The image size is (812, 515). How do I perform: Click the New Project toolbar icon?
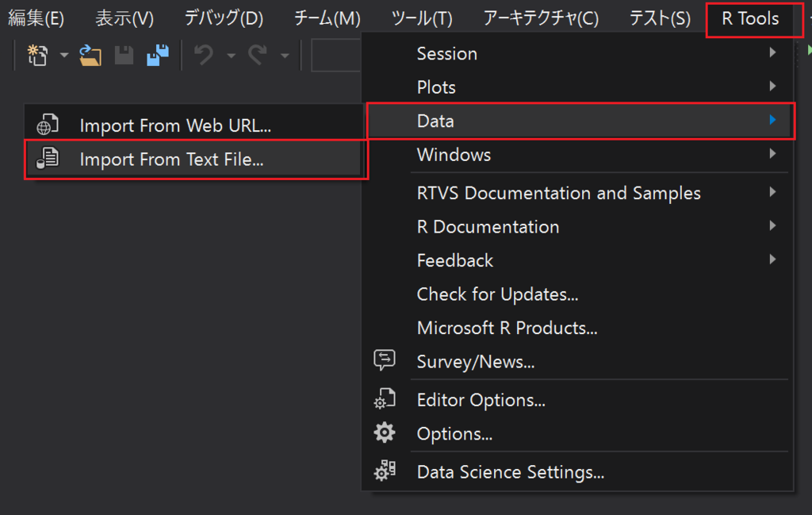37,56
